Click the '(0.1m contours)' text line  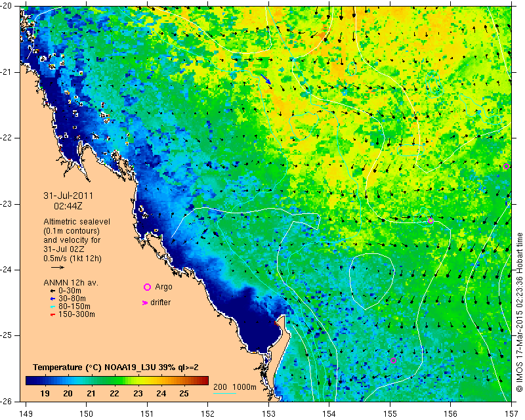[x=72, y=231]
